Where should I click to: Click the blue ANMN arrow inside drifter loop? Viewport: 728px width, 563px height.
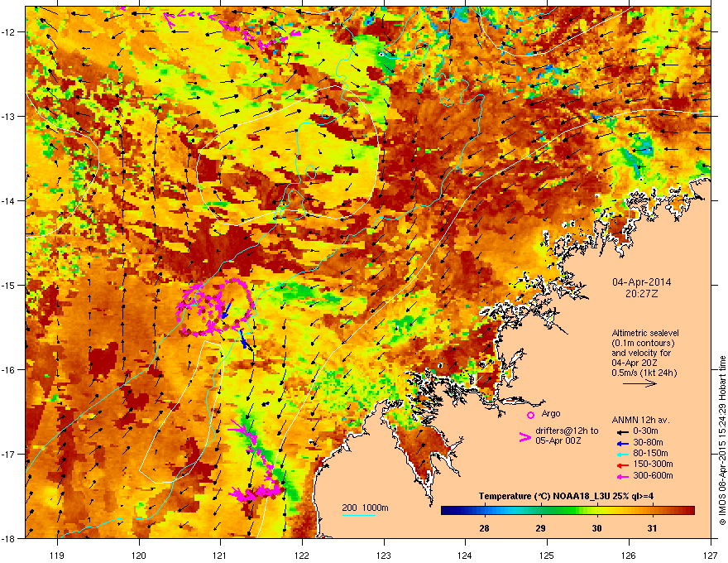[227, 309]
